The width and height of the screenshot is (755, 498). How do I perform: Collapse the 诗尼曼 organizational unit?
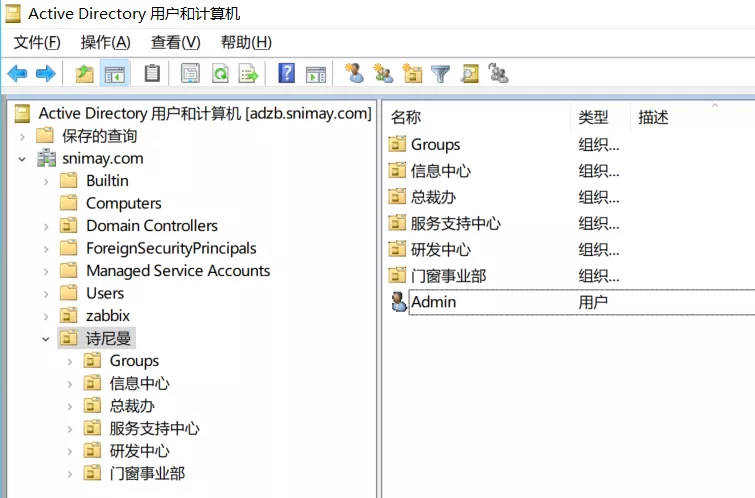click(x=46, y=339)
